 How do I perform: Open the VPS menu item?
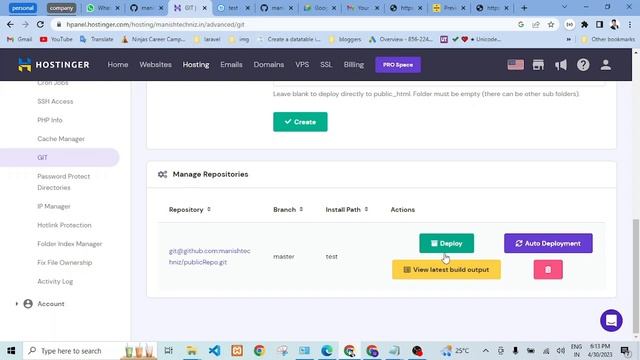click(x=302, y=64)
